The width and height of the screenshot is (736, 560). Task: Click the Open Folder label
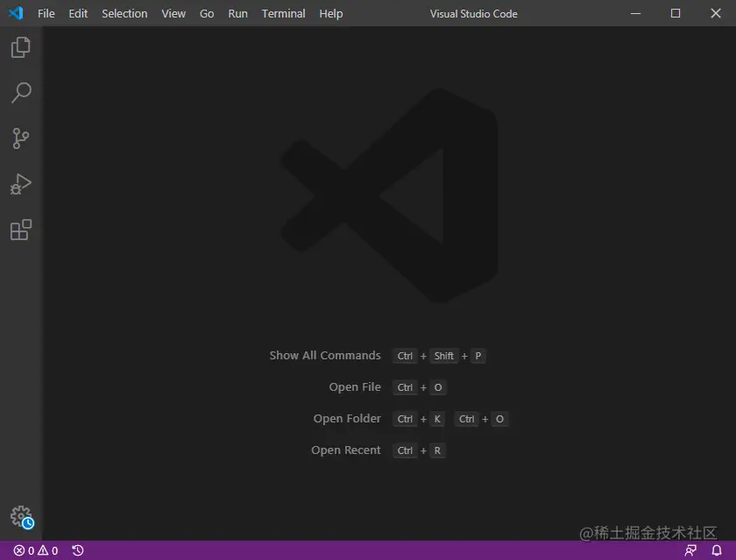pos(347,418)
